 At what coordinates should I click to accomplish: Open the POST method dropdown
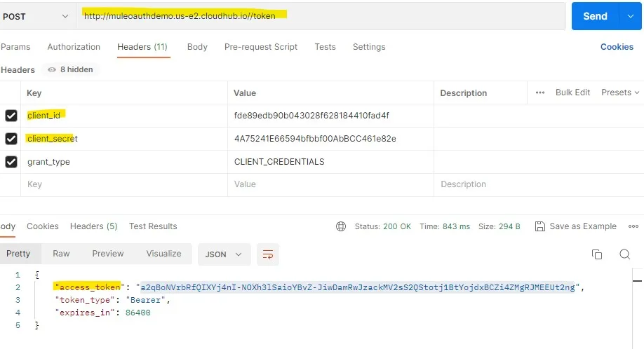[x=36, y=16]
